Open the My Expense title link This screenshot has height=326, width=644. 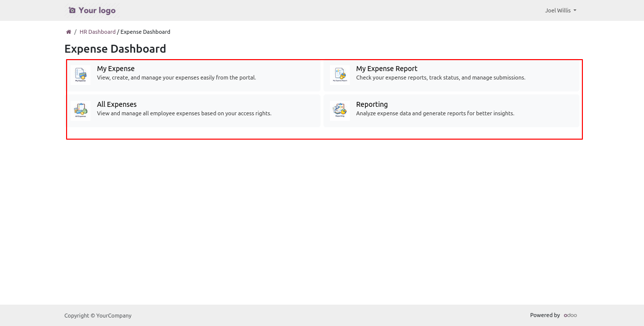(x=116, y=69)
